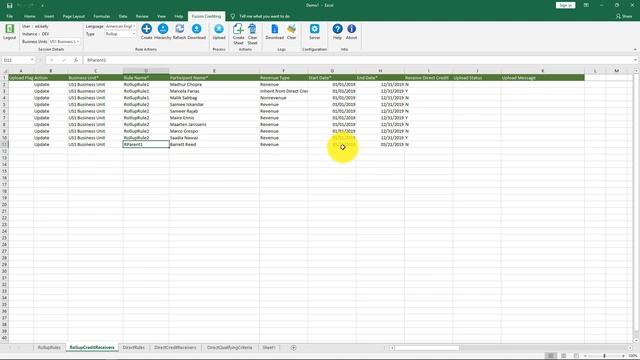
Task: Expand the formula bar
Action: tap(636, 60)
